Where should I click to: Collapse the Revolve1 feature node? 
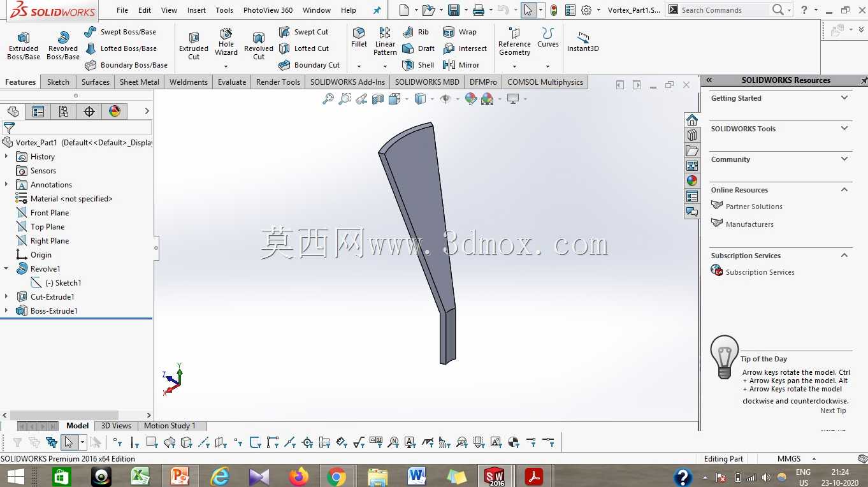pos(6,269)
